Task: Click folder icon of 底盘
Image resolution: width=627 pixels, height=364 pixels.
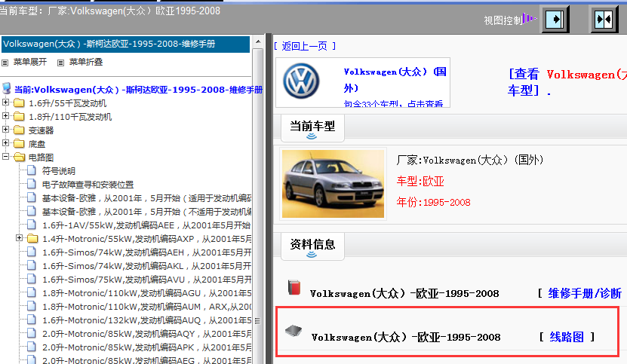Action: (x=19, y=143)
